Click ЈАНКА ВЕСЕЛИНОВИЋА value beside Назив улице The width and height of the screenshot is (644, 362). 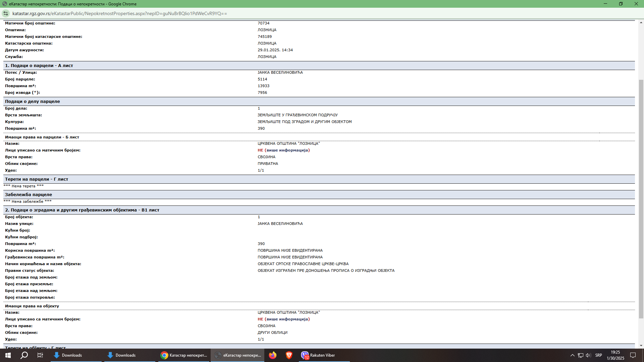click(x=280, y=224)
